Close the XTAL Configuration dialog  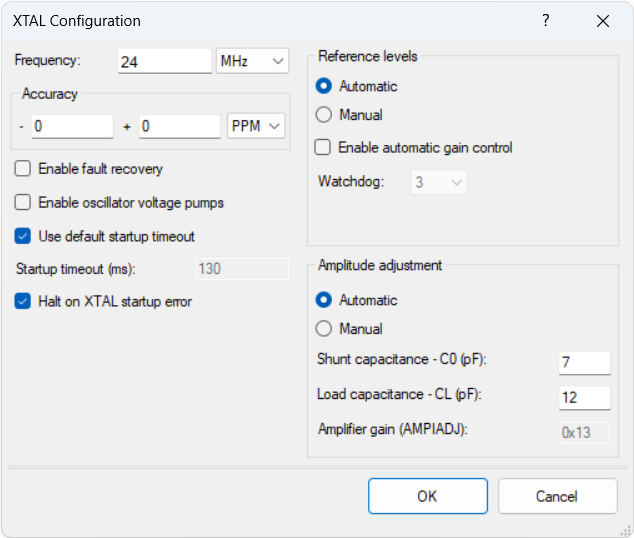click(x=603, y=21)
